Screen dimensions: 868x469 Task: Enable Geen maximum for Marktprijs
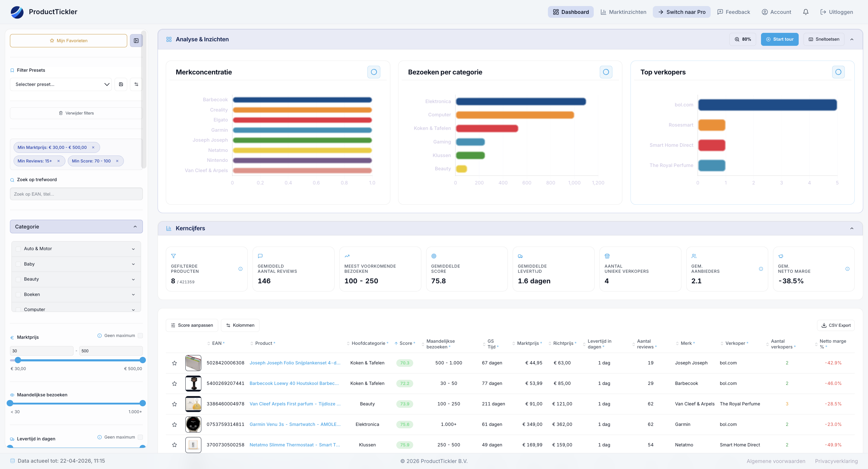click(x=140, y=335)
